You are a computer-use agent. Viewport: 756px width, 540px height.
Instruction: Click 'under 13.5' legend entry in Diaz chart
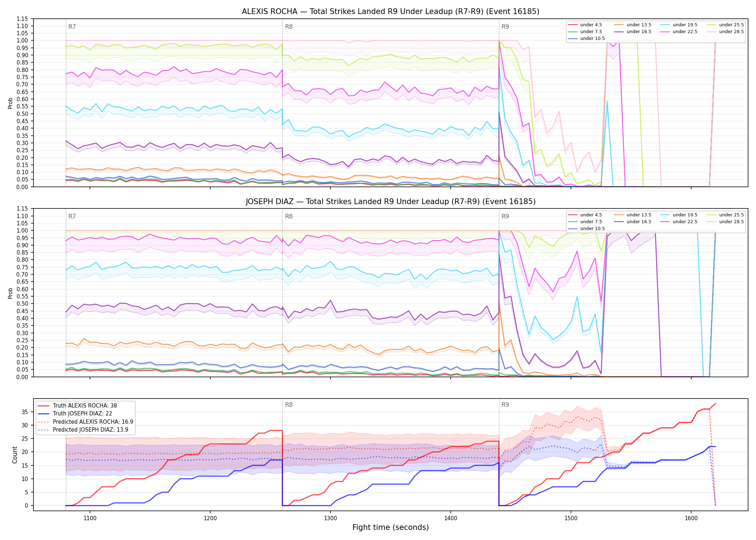pyautogui.click(x=633, y=215)
